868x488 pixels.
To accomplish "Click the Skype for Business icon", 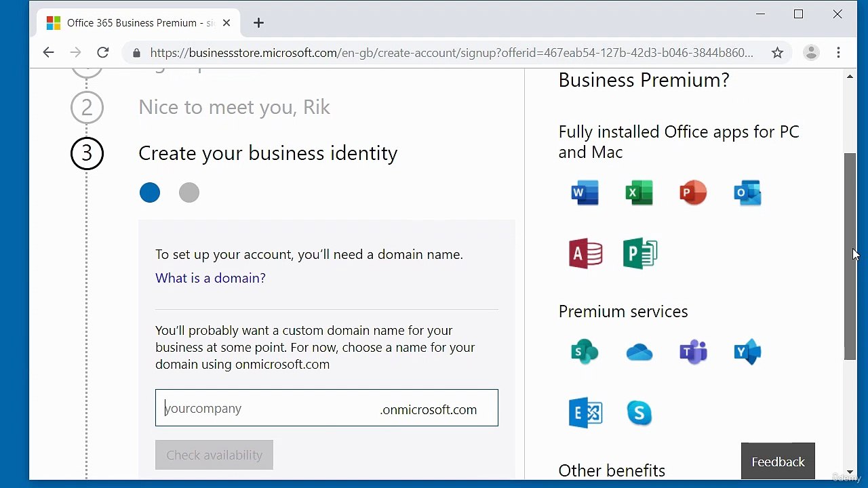I will click(639, 413).
